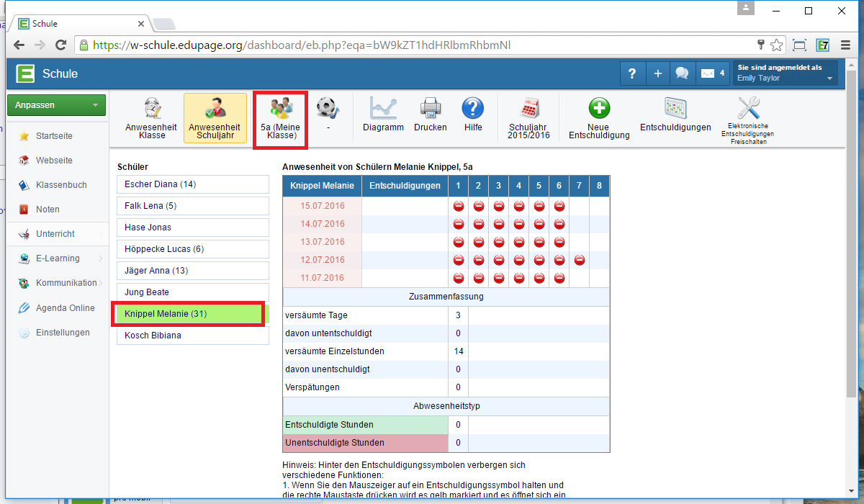Open Klassenbuch in the left sidebar
864x504 pixels.
61,185
